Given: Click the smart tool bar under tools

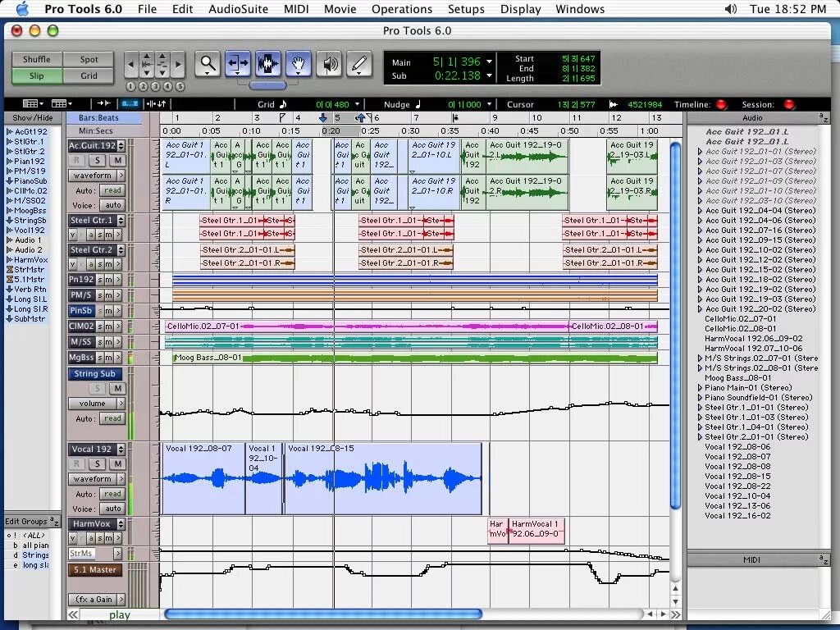Looking at the screenshot, I should (x=268, y=84).
